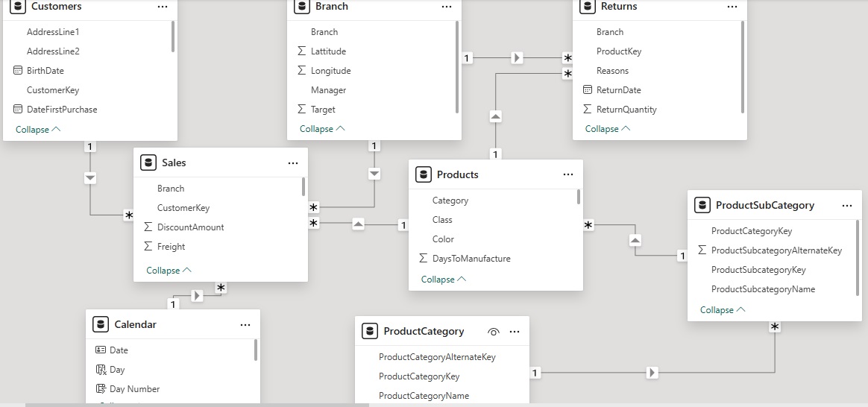Click the Returns table vertical scrollbar
Viewport: 868px width, 407px height.
pyautogui.click(x=743, y=66)
